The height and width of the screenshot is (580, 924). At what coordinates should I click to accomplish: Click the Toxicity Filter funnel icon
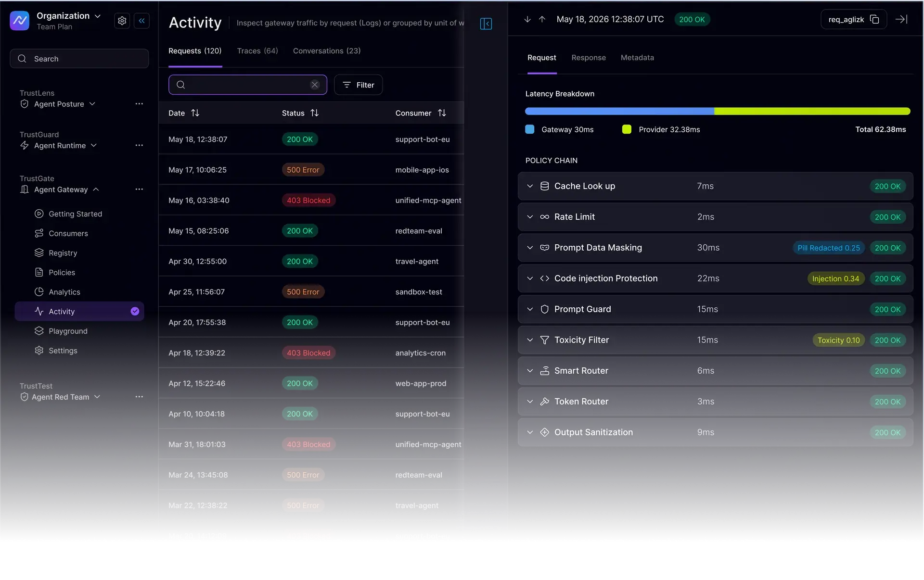tap(544, 340)
